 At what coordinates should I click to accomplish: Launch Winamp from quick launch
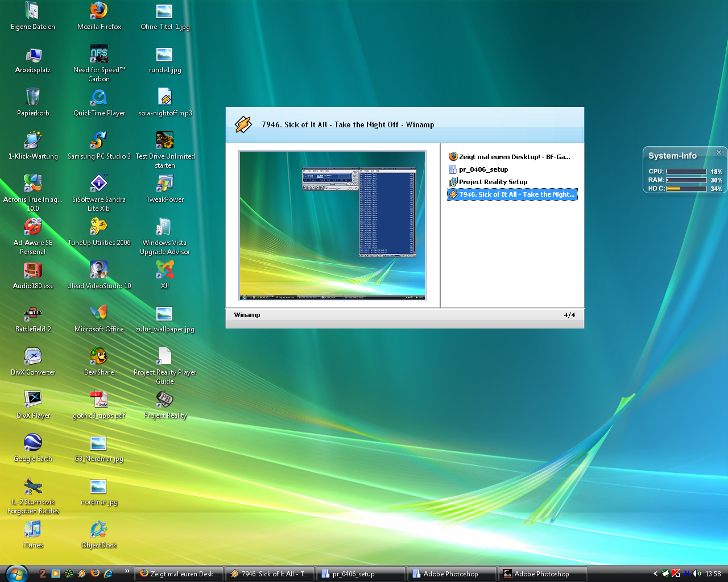tap(82, 573)
